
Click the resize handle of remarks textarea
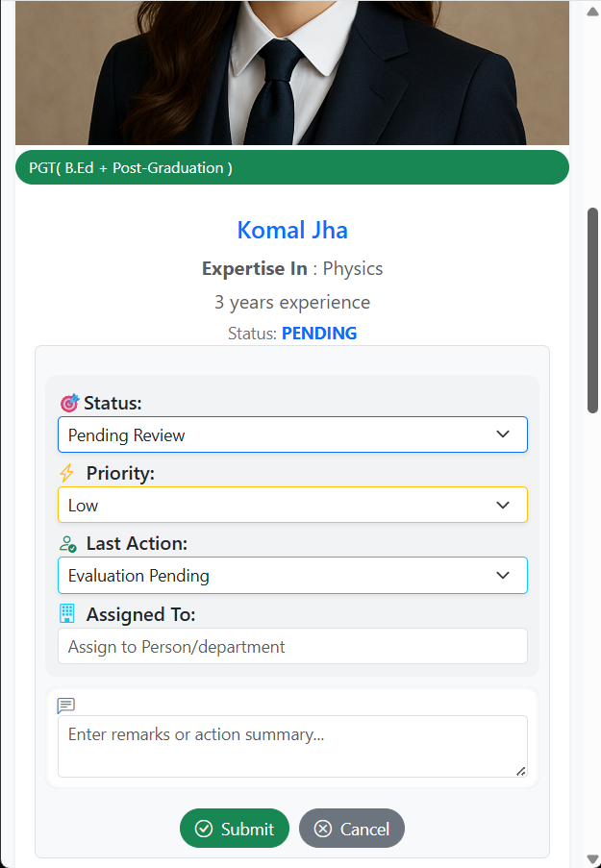pyautogui.click(x=521, y=770)
